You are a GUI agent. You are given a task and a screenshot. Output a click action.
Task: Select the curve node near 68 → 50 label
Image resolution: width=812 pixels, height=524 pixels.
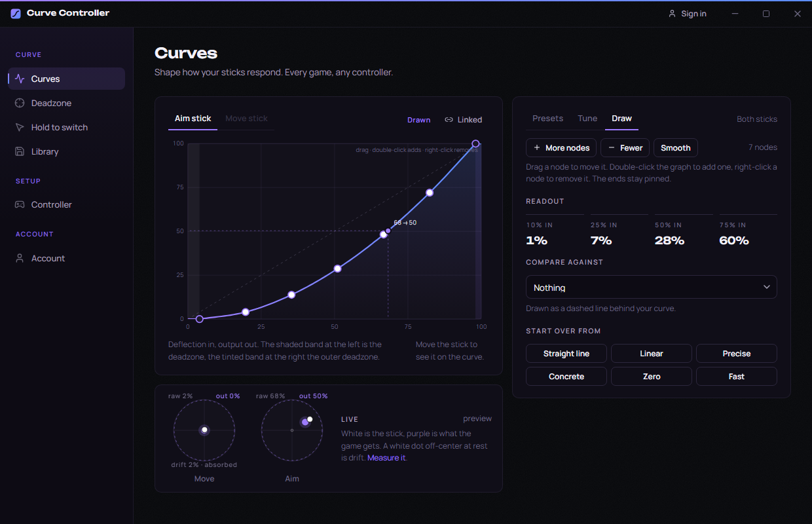(384, 234)
